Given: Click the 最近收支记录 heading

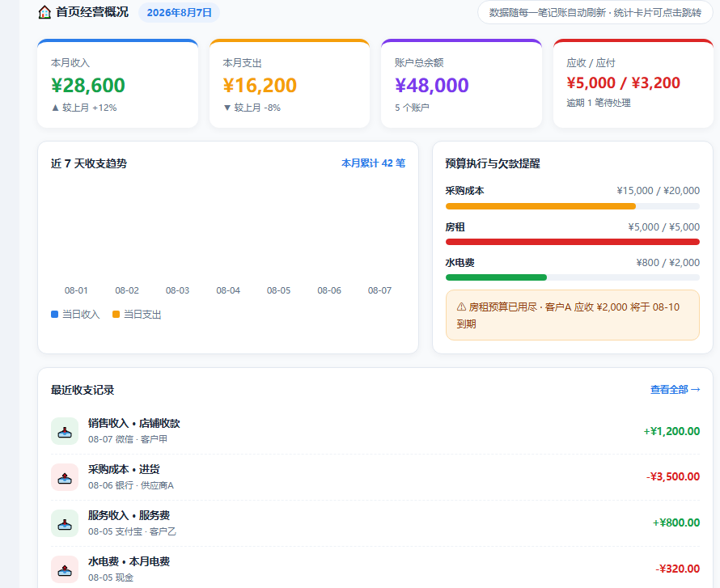Looking at the screenshot, I should click(x=83, y=390).
